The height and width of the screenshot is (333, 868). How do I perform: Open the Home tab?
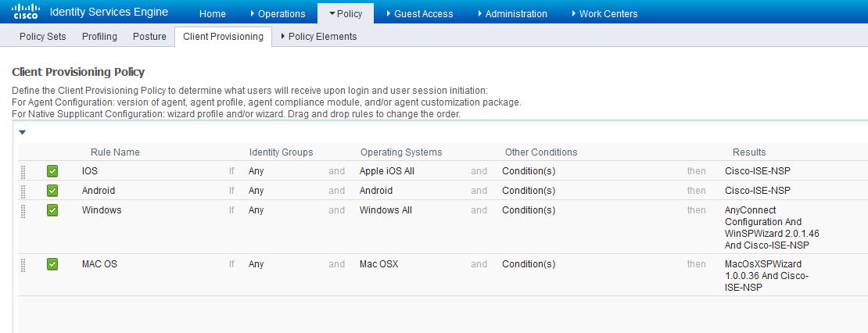(x=213, y=14)
